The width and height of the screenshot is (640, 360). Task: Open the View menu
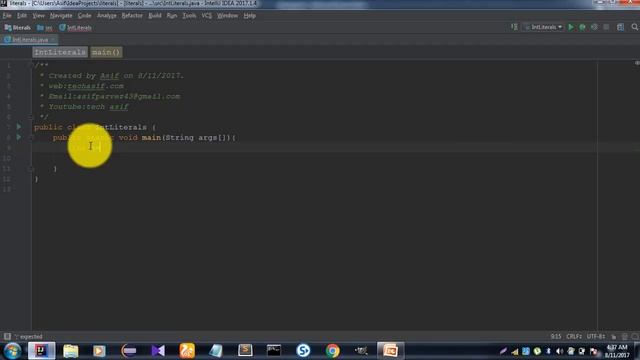[38, 16]
